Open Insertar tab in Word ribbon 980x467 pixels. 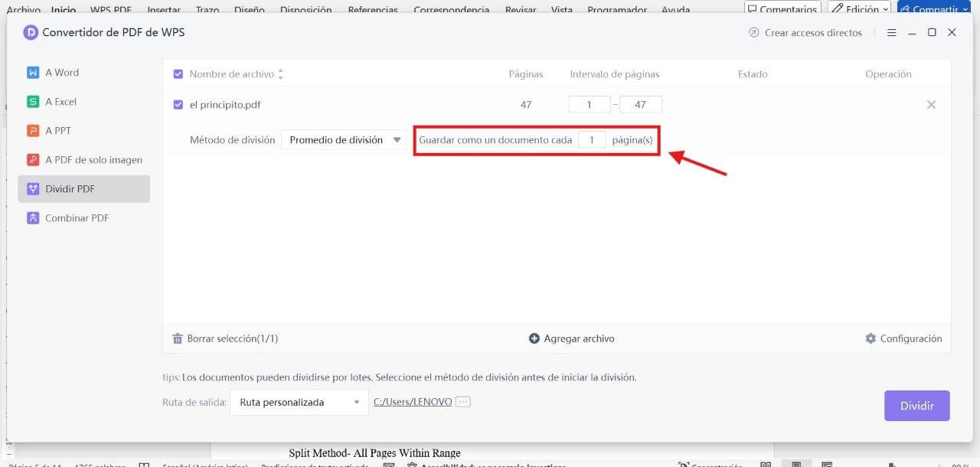(x=164, y=10)
